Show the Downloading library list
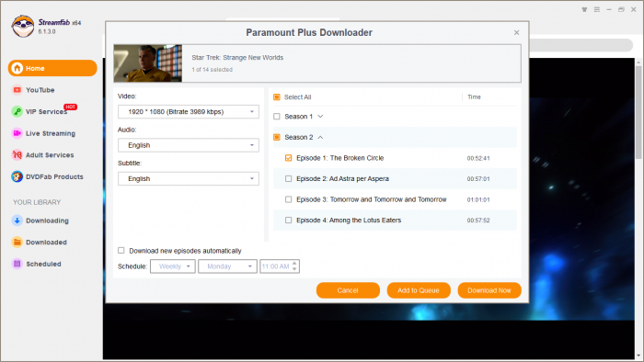 [x=47, y=221]
